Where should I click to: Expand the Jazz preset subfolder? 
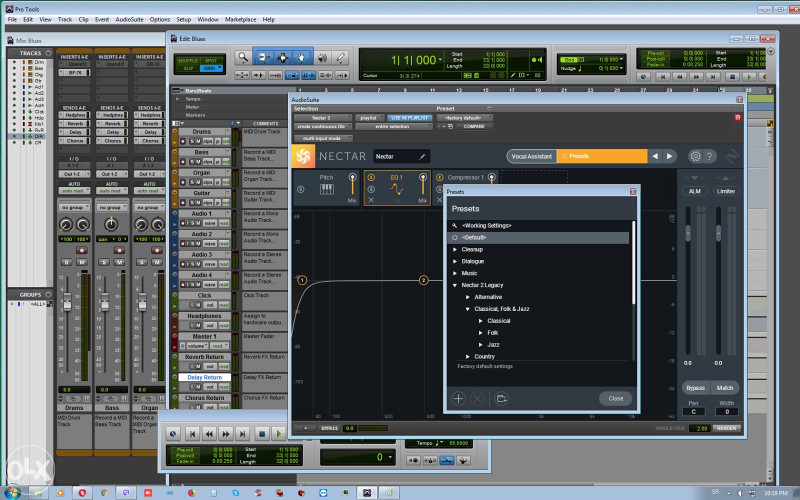[480, 345]
